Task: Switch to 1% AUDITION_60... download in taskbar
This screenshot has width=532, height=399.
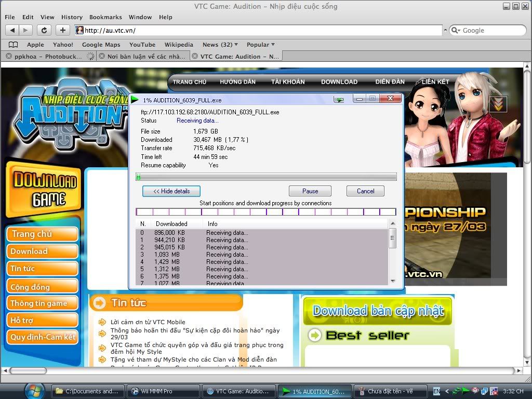Action: pos(314,391)
